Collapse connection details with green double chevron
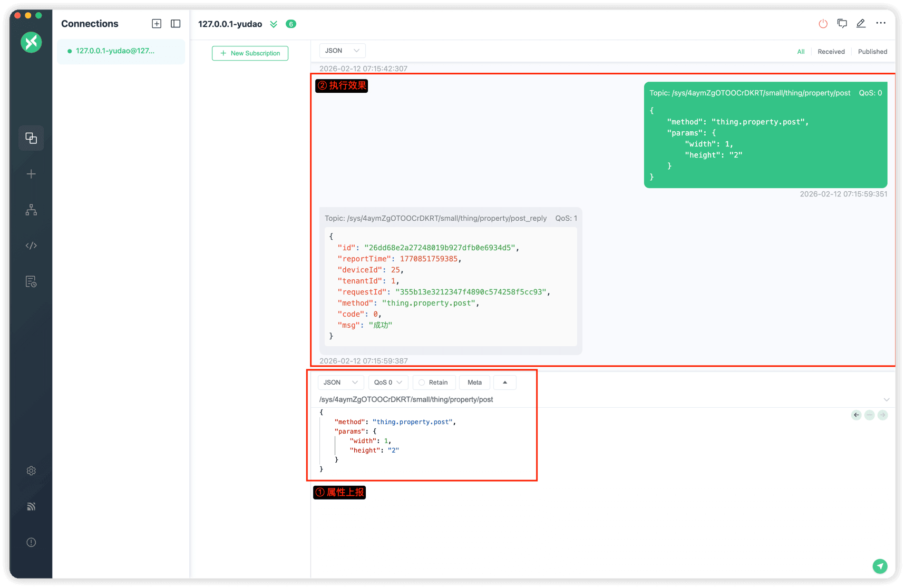905x588 pixels. [274, 24]
